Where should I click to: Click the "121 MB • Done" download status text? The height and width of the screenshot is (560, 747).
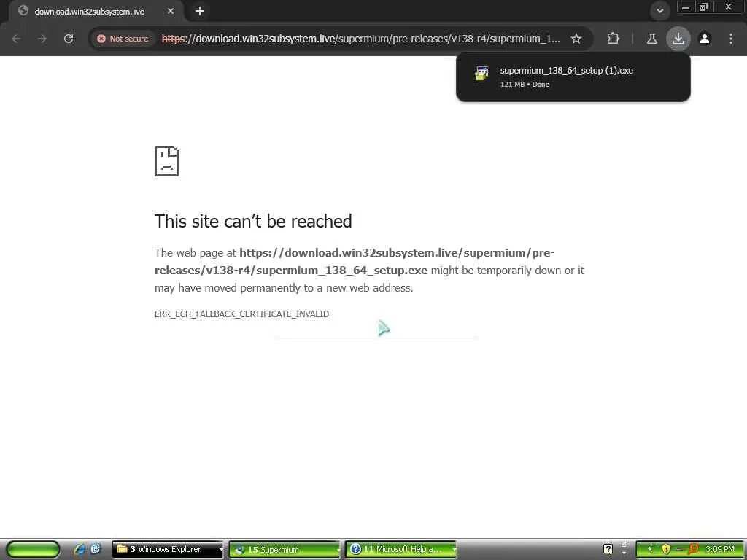(525, 85)
